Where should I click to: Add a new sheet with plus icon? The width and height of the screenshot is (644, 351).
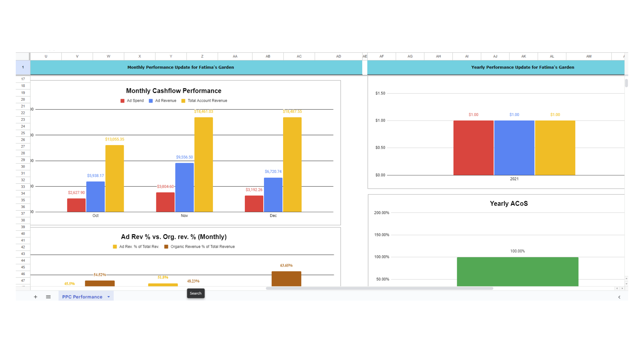click(35, 297)
